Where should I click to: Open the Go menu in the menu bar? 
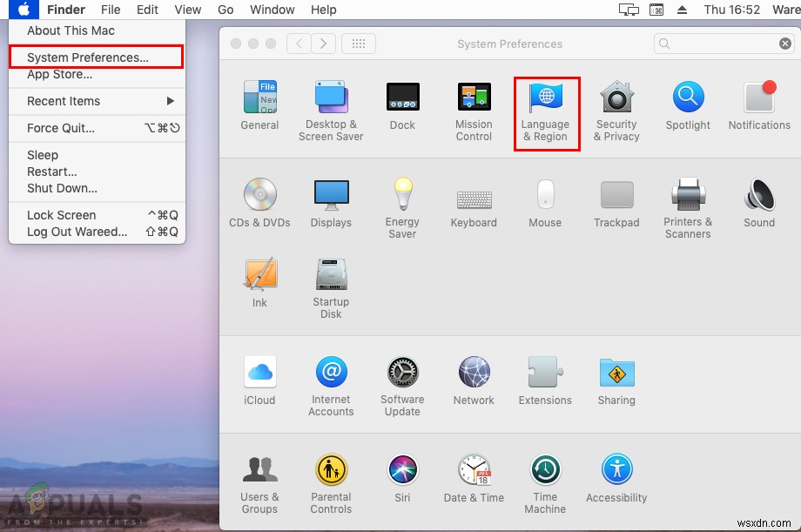click(x=225, y=10)
